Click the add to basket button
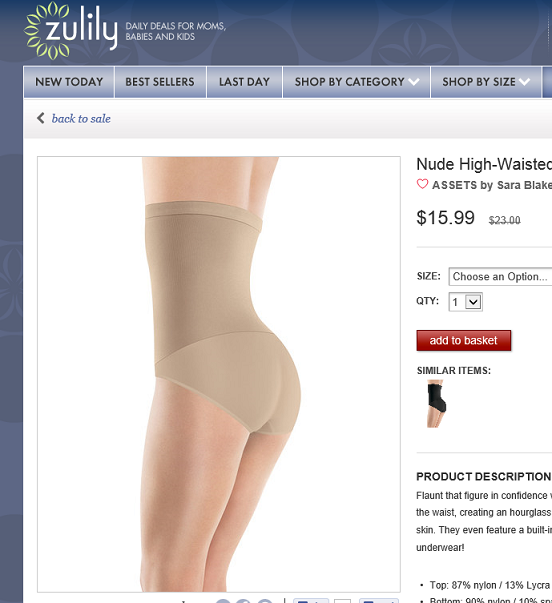Screen dimensions: 552x603 coord(464,340)
